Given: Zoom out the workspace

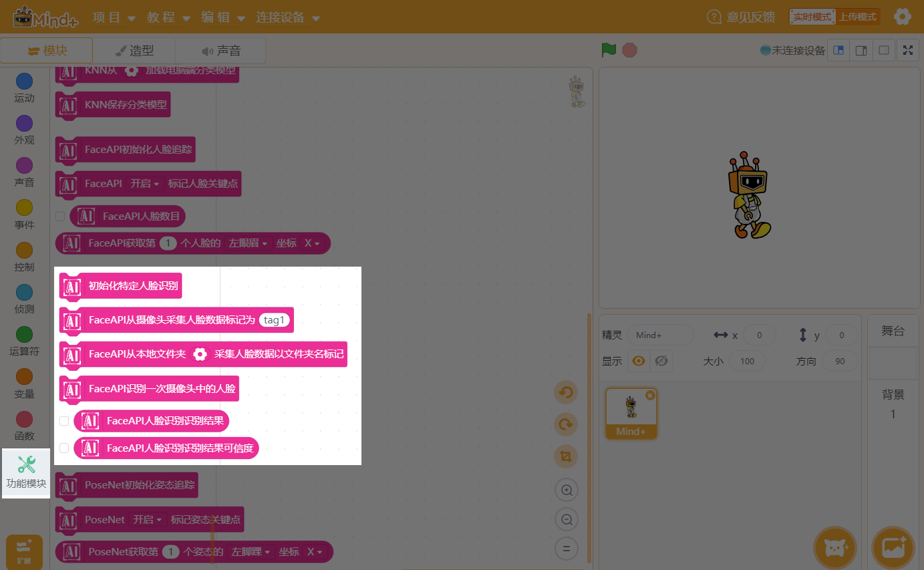Looking at the screenshot, I should click(x=567, y=519).
